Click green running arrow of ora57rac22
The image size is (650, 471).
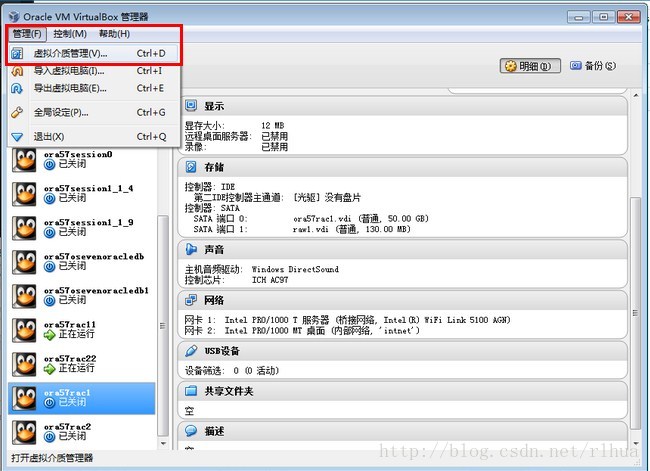tap(49, 369)
